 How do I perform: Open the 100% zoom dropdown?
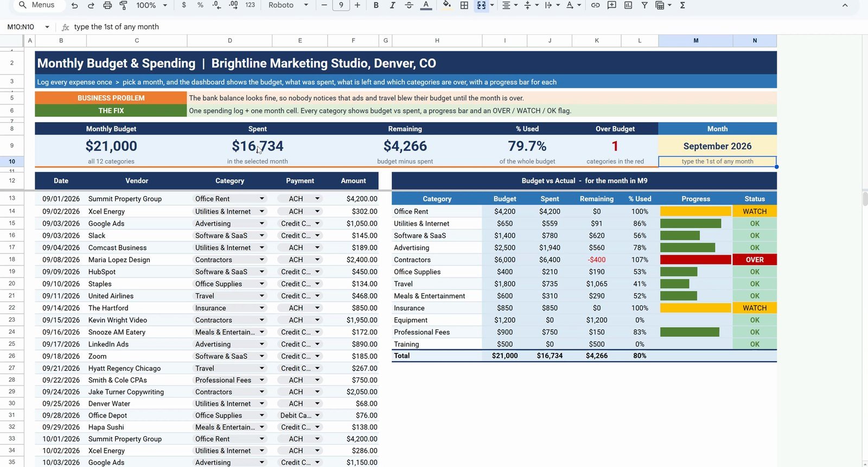(151, 5)
